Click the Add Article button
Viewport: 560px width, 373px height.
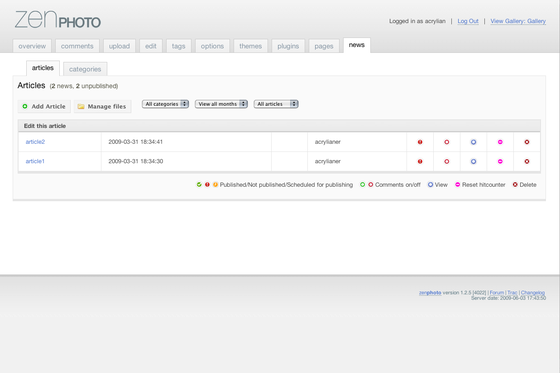(44, 106)
